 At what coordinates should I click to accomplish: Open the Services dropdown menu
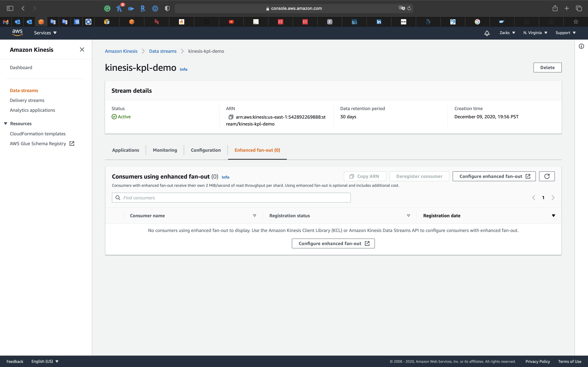45,33
